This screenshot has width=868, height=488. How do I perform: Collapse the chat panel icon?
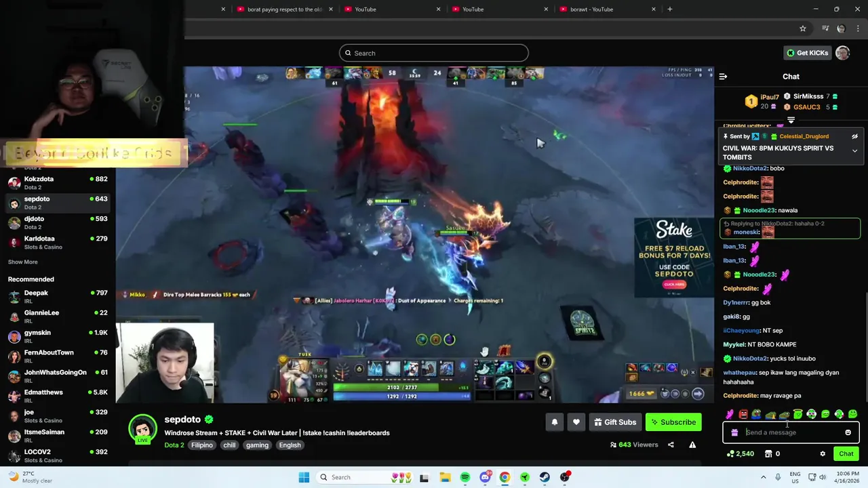tap(723, 77)
